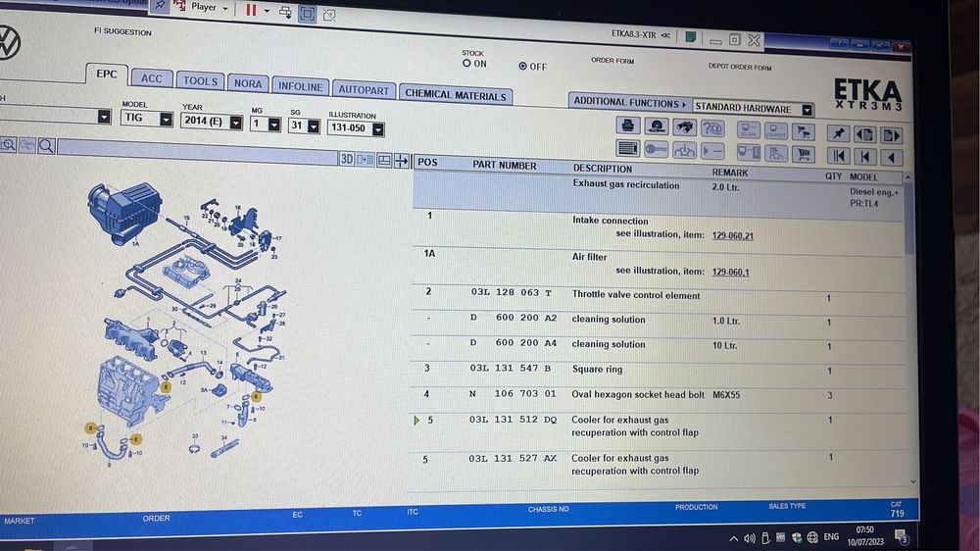Screen dimensions: 980x551
Task: Jump to first with double-bar arrow
Action: (x=838, y=155)
